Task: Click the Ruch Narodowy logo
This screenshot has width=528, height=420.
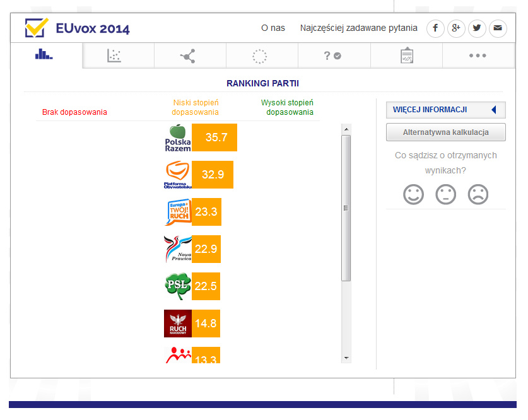Action: pyautogui.click(x=178, y=324)
